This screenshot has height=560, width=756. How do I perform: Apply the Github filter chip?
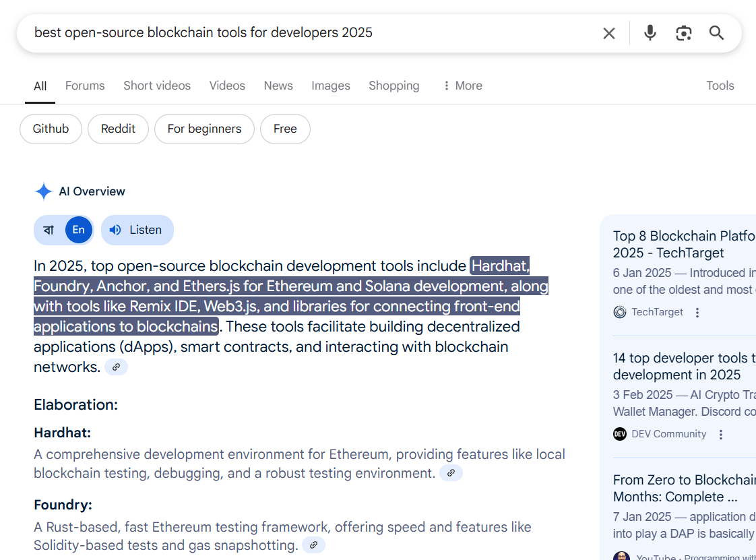coord(51,129)
